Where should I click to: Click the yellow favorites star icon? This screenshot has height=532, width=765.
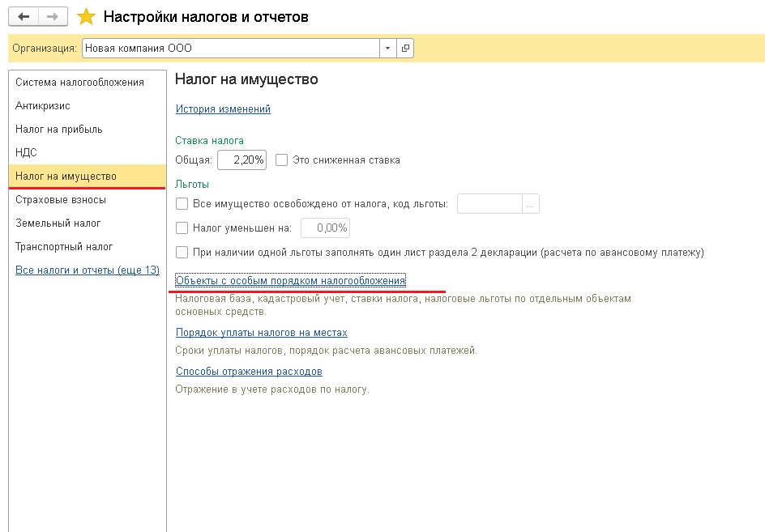point(86,16)
